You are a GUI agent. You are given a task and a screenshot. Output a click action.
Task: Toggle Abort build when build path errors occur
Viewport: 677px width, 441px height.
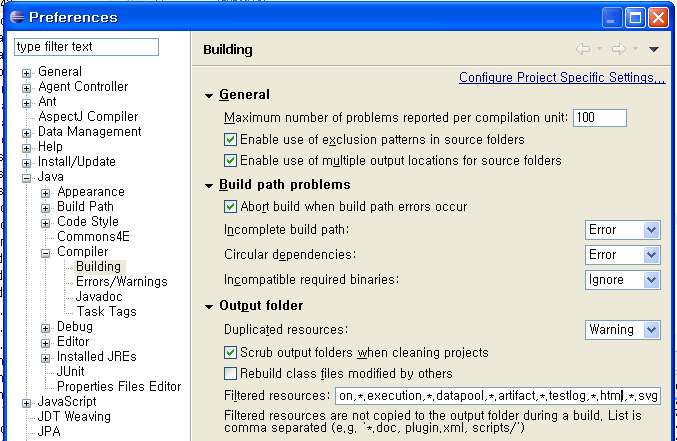tap(230, 206)
